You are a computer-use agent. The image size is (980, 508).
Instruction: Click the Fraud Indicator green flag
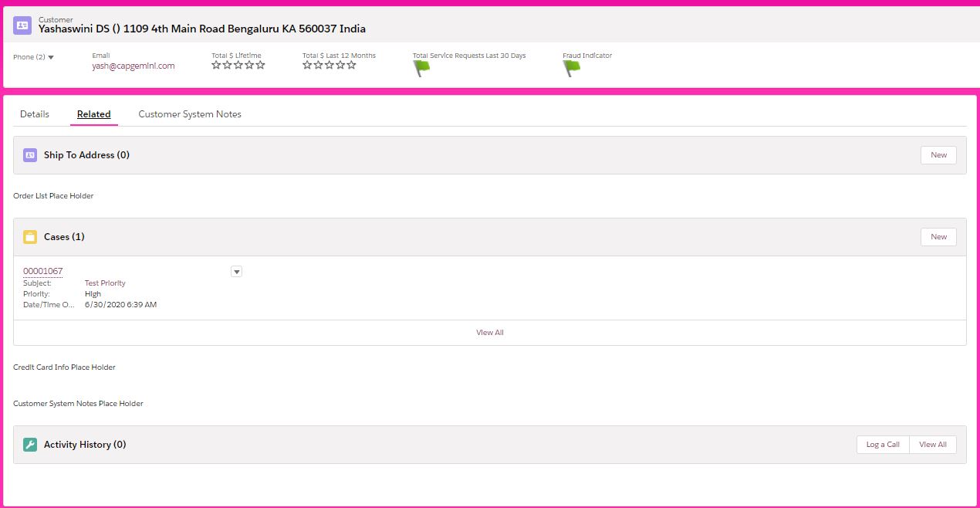point(571,67)
